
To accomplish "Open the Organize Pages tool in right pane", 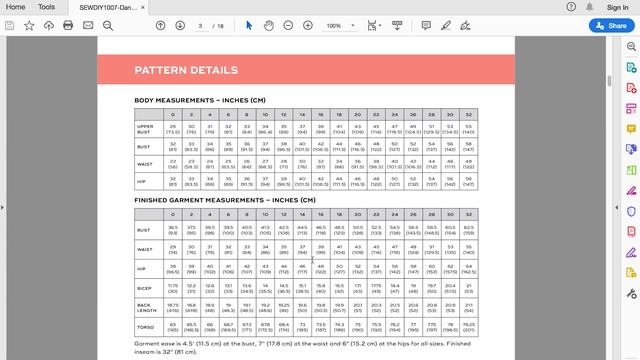I will [631, 170].
